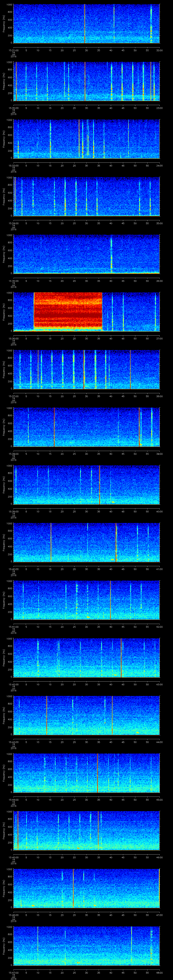Select the '15:46:00' start time label
Screen dimensions: 173x980
[14, 915]
